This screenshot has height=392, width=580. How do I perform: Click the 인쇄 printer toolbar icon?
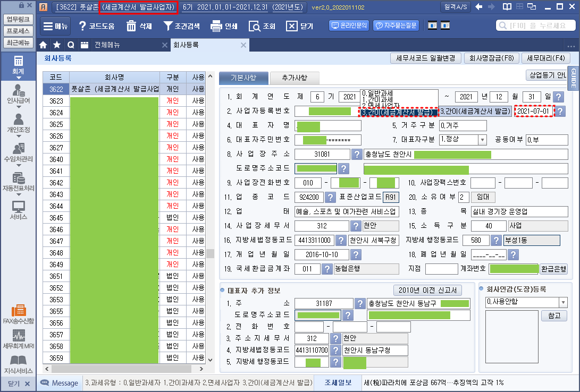[223, 26]
